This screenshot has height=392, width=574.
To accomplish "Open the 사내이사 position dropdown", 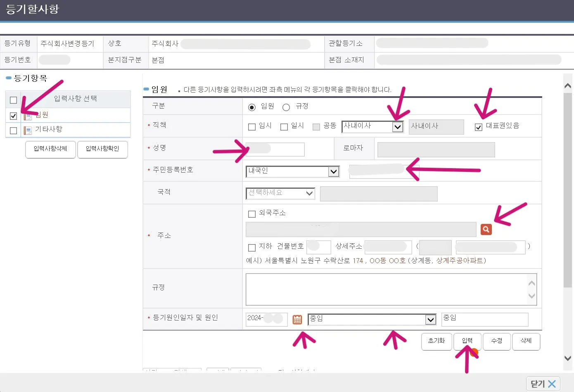I will [397, 127].
